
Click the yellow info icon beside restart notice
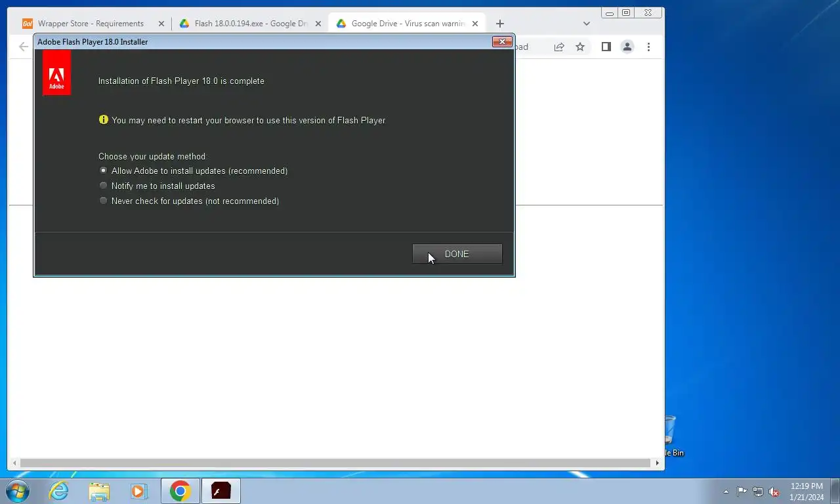103,120
